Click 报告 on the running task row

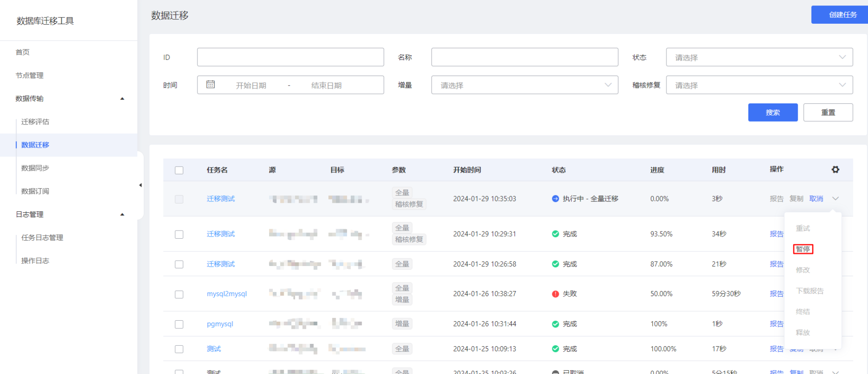777,199
